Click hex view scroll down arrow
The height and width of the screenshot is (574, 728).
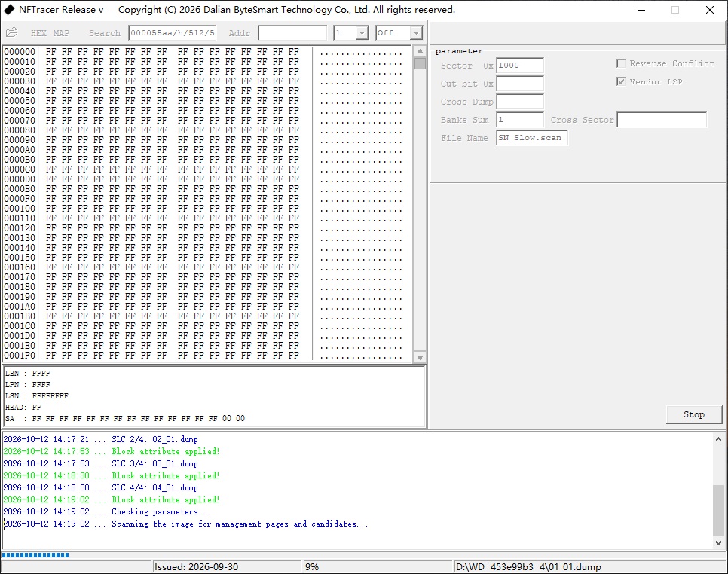click(x=420, y=357)
